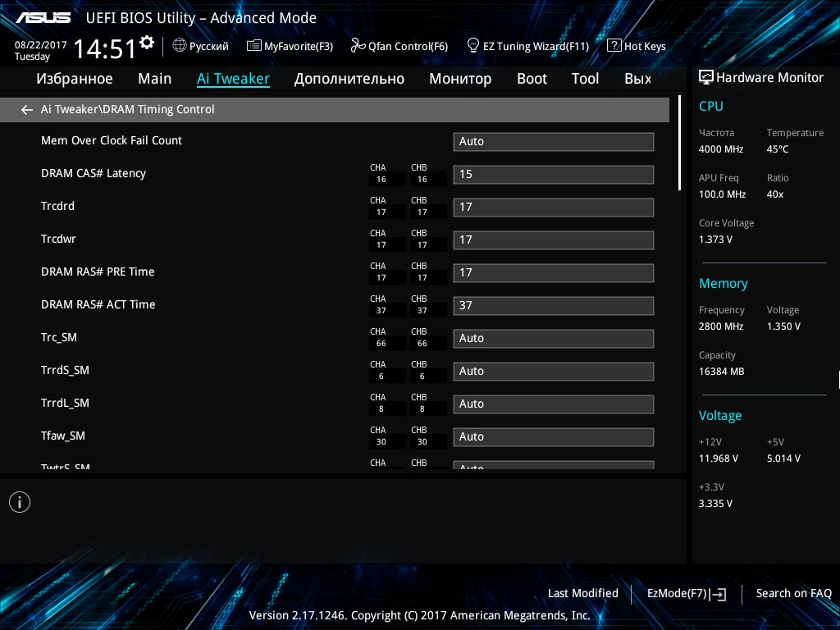Click the ASUS logo
Image resolution: width=840 pixels, height=630 pixels.
pyautogui.click(x=43, y=18)
